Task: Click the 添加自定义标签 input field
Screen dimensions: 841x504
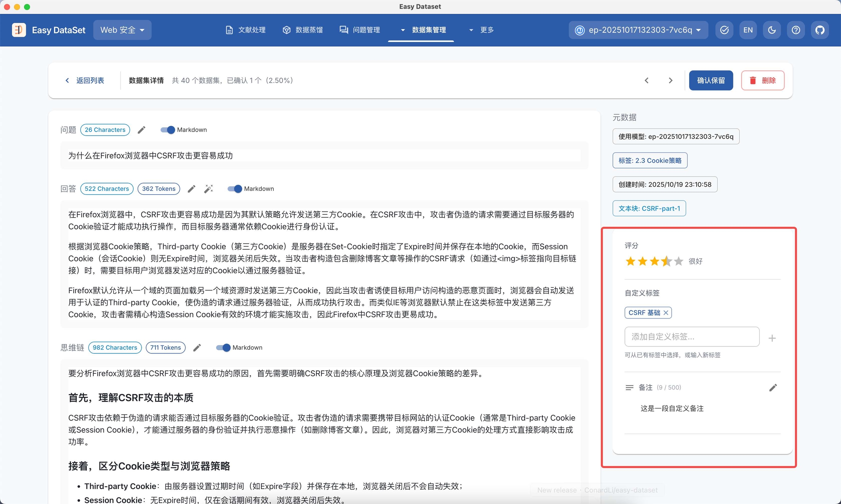Action: coord(692,337)
